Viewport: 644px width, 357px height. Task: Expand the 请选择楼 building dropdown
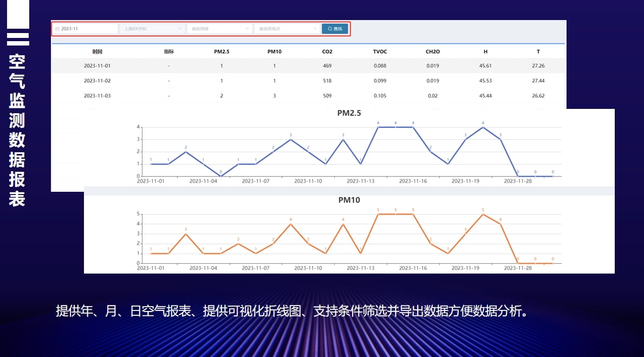219,29
